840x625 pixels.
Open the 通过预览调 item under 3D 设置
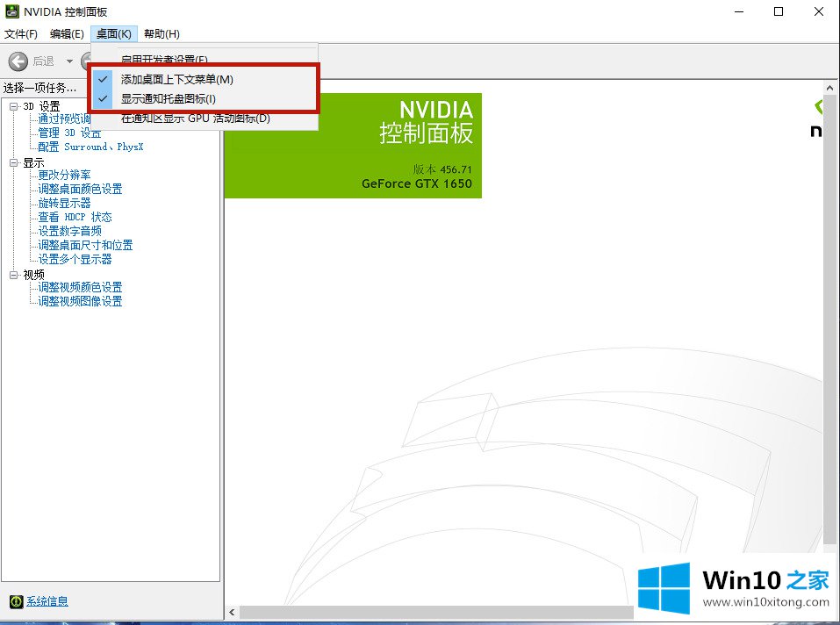(64, 119)
